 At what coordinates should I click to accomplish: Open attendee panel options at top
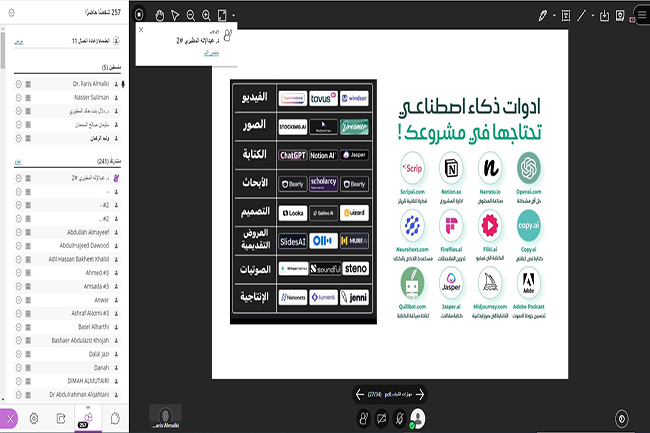(12, 13)
